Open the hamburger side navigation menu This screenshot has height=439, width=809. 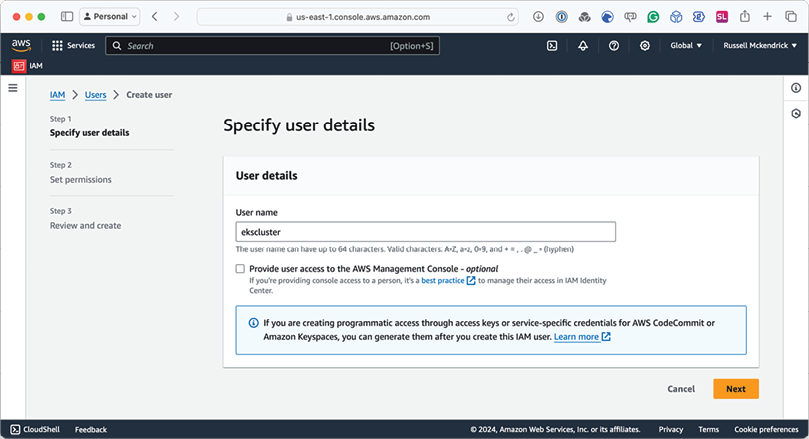(x=13, y=88)
